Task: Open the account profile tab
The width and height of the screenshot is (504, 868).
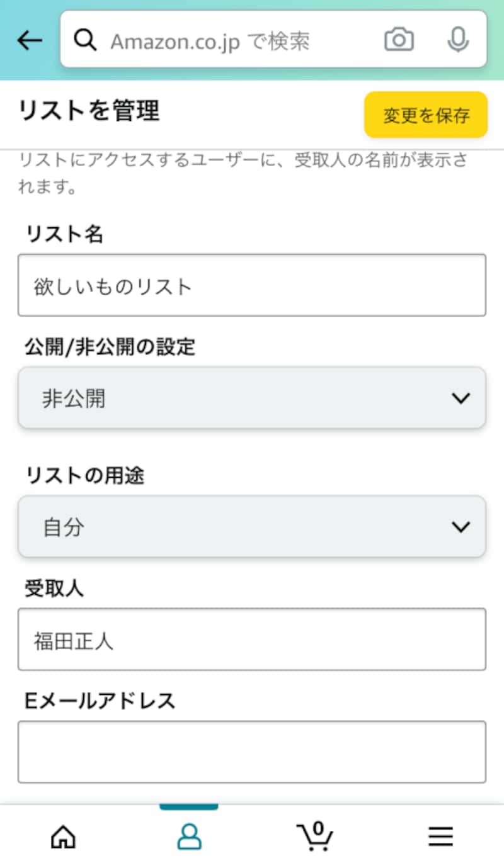Action: (x=189, y=837)
